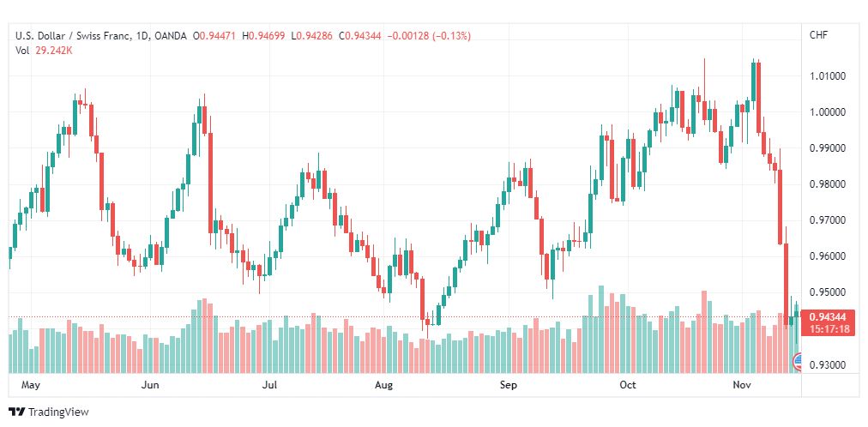Select the Oct marker on time axis

pos(629,385)
